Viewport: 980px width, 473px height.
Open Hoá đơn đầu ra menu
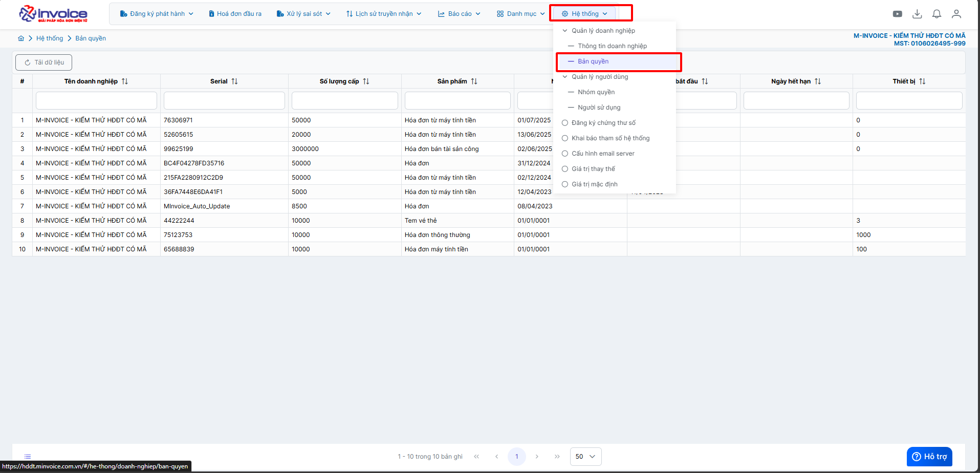click(235, 14)
